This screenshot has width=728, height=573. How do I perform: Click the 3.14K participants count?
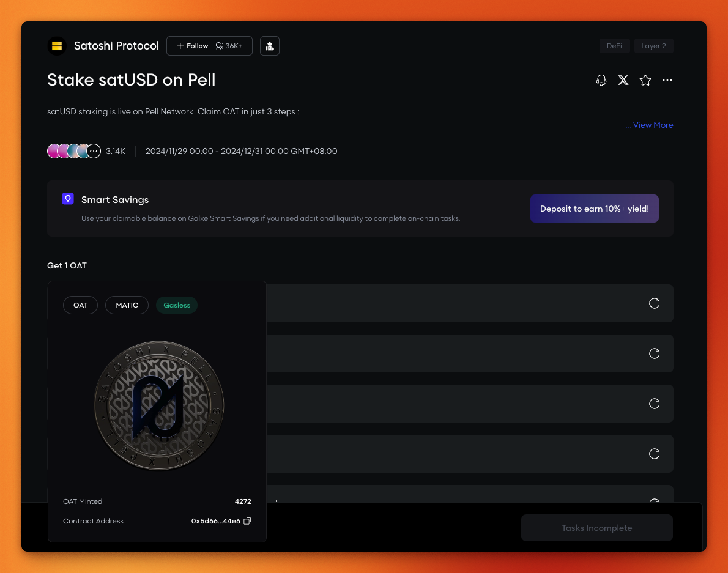116,151
